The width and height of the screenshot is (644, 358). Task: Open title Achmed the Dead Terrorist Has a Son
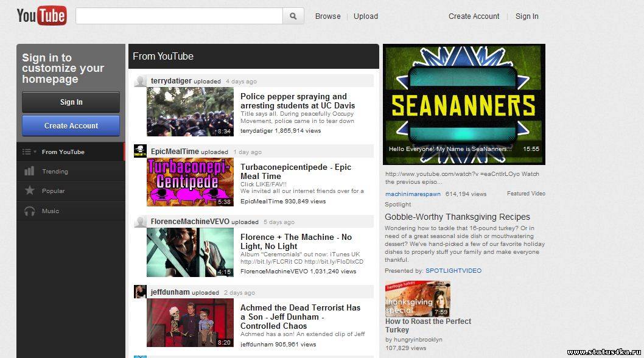pyautogui.click(x=300, y=317)
